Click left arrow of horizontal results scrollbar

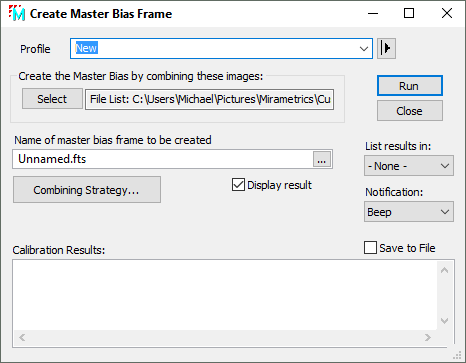pos(22,338)
